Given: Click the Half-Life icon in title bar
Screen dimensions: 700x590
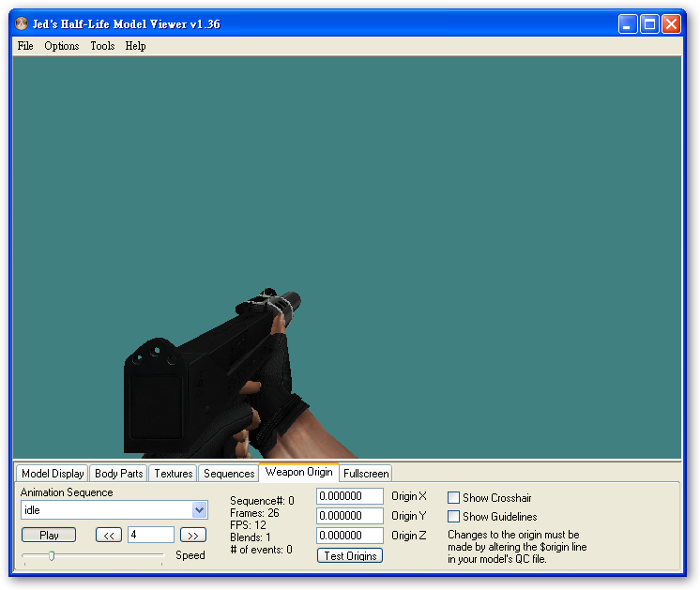Looking at the screenshot, I should (21, 23).
